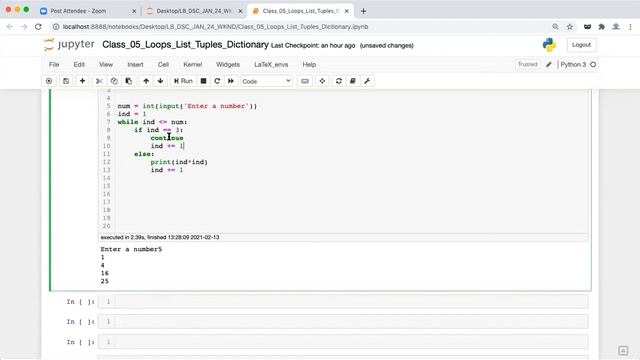Move selected cell down arrow

click(x=160, y=81)
